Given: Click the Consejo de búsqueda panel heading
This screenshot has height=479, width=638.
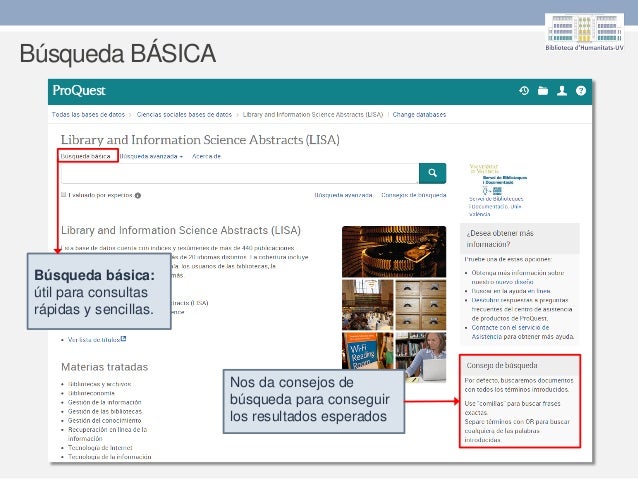Looking at the screenshot, I should (x=502, y=365).
